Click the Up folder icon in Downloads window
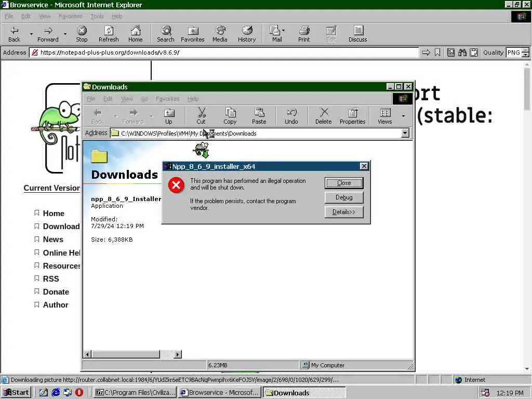Image resolution: width=532 pixels, height=399 pixels. tap(169, 116)
